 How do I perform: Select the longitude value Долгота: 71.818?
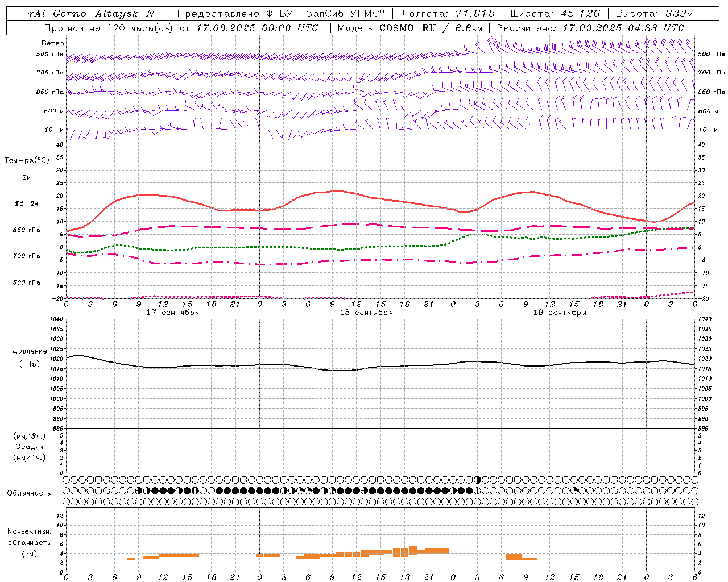point(448,14)
